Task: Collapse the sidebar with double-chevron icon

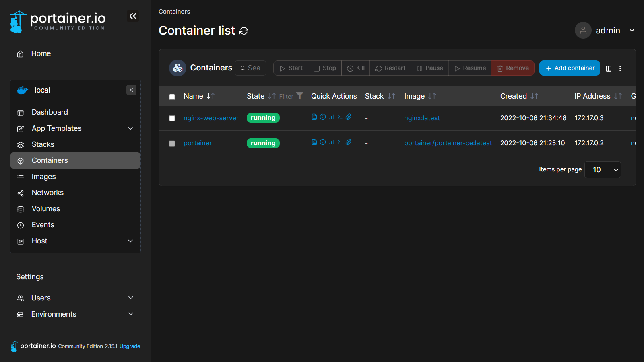Action: 133,16
